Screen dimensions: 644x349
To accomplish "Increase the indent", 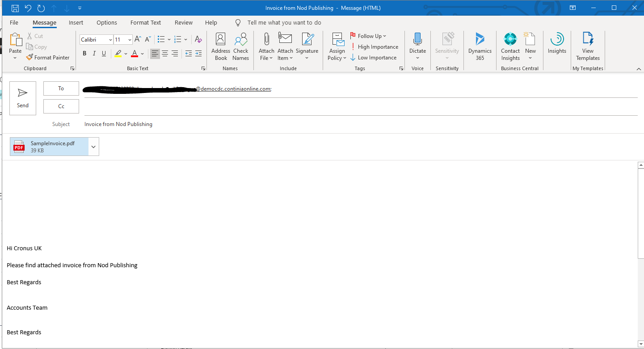I will click(198, 54).
